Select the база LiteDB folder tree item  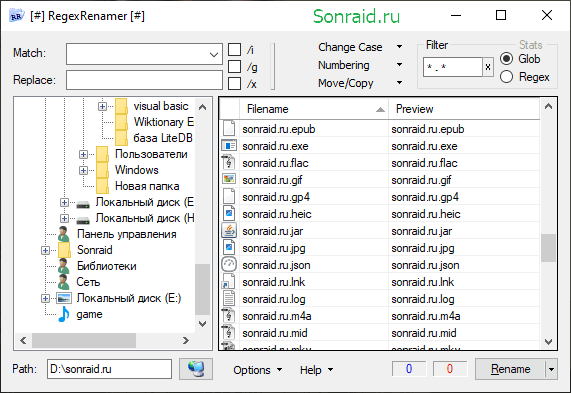(x=163, y=138)
